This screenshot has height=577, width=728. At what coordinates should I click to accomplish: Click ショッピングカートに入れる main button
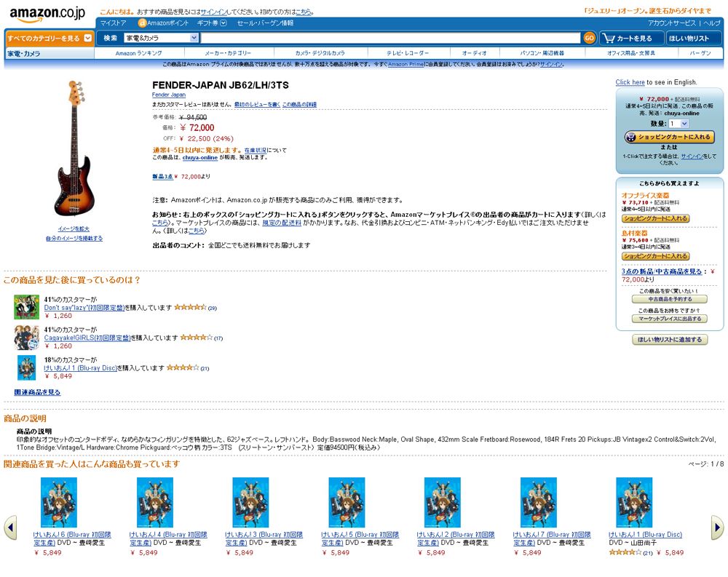669,137
